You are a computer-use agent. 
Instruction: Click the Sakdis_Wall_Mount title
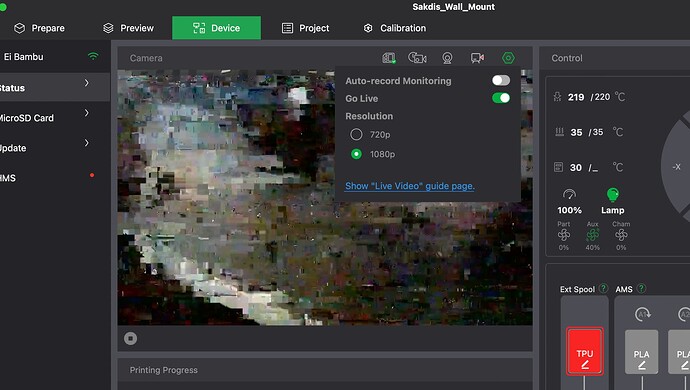coord(453,7)
